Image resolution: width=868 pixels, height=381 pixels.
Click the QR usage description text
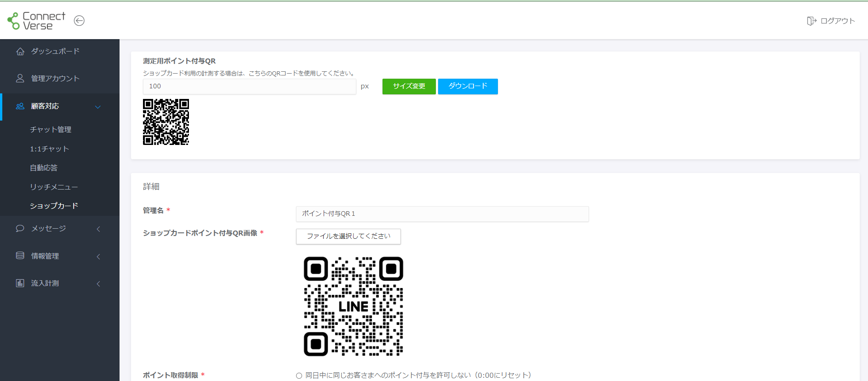coord(249,73)
